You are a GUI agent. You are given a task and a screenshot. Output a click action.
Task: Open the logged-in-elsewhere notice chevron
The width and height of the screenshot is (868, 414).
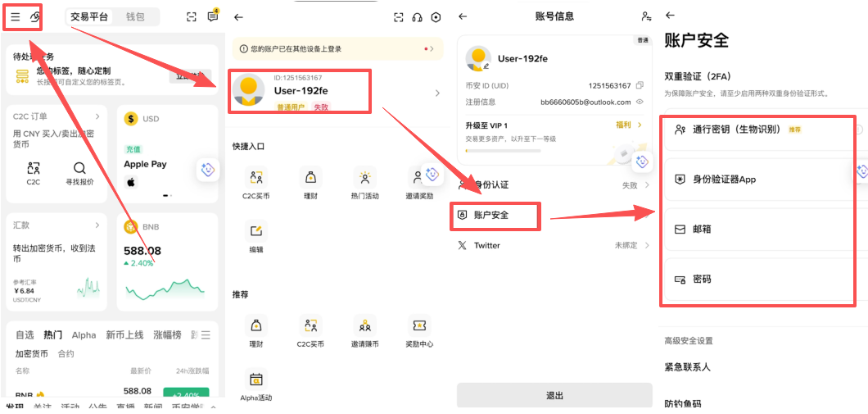click(432, 48)
